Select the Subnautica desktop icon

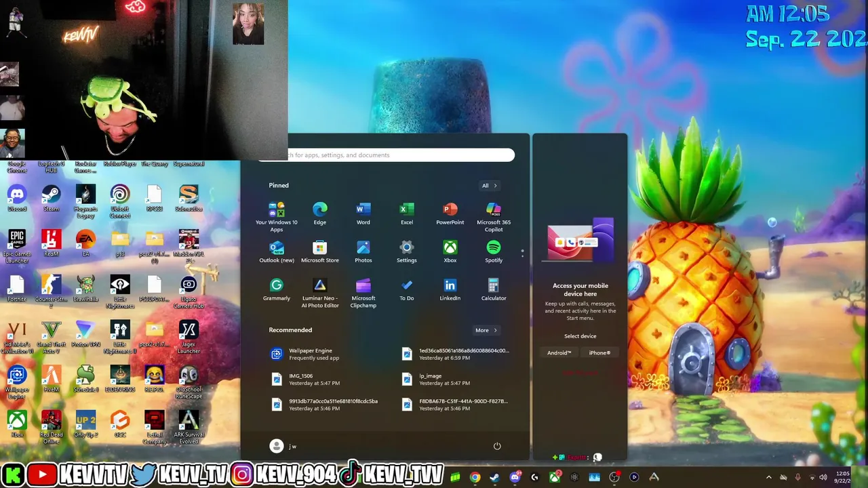(x=189, y=198)
